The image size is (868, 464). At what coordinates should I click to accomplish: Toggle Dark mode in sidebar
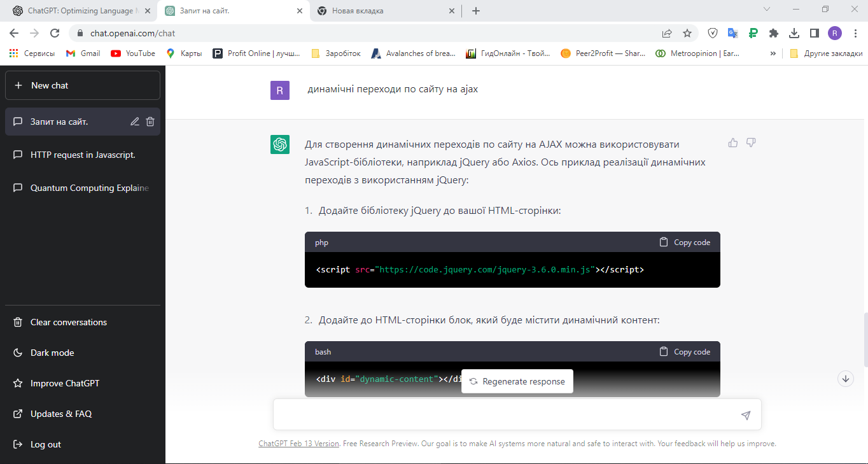coord(52,353)
